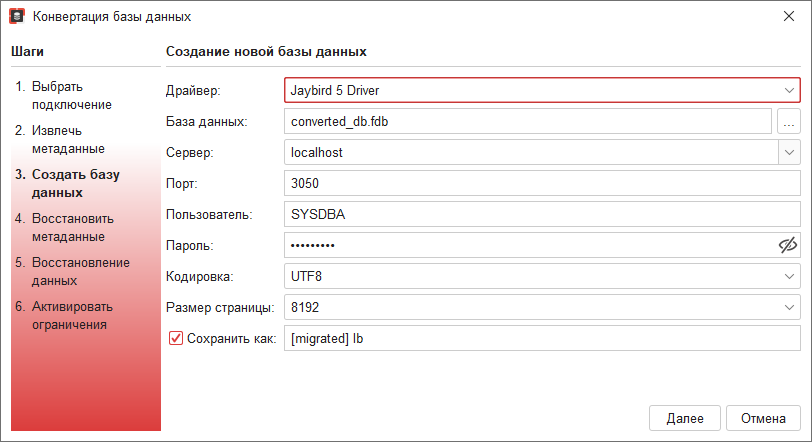Open the Кодировка dropdown showing UTF8

tap(542, 276)
